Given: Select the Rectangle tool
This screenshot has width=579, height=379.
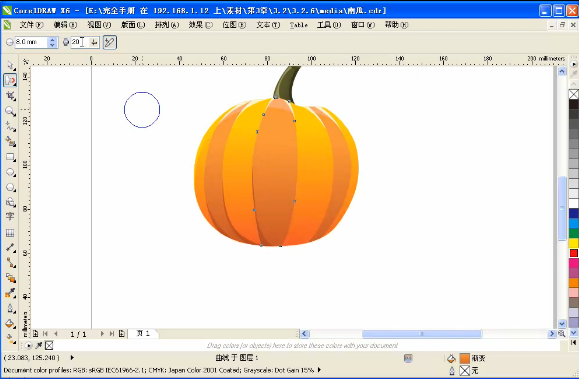Looking at the screenshot, I should 10,157.
